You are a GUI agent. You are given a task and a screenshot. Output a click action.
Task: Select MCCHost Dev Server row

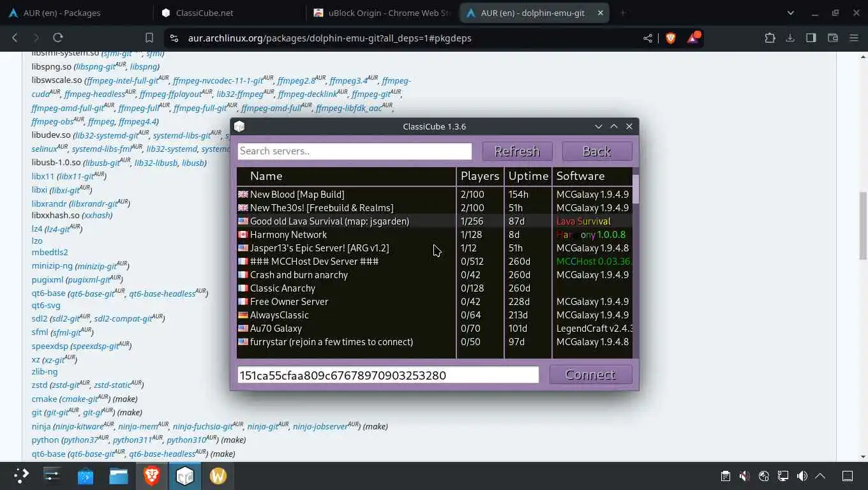point(434,261)
